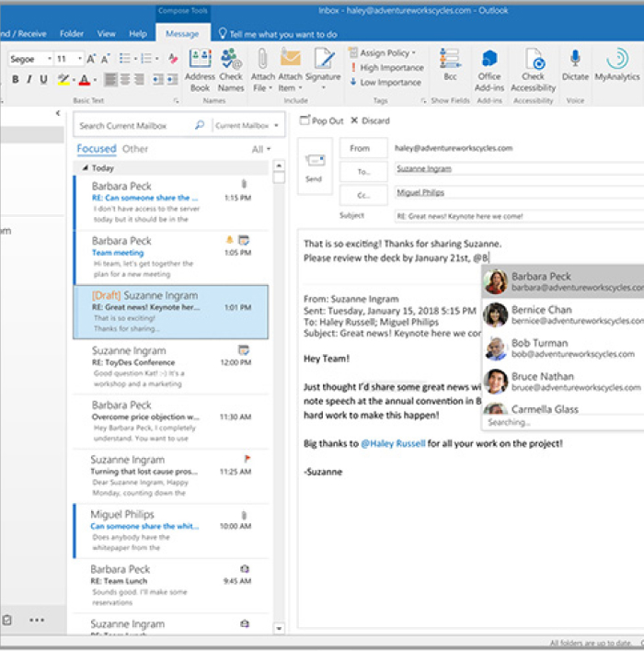The height and width of the screenshot is (651, 644).
Task: Select the Message tab
Action: pyautogui.click(x=182, y=34)
